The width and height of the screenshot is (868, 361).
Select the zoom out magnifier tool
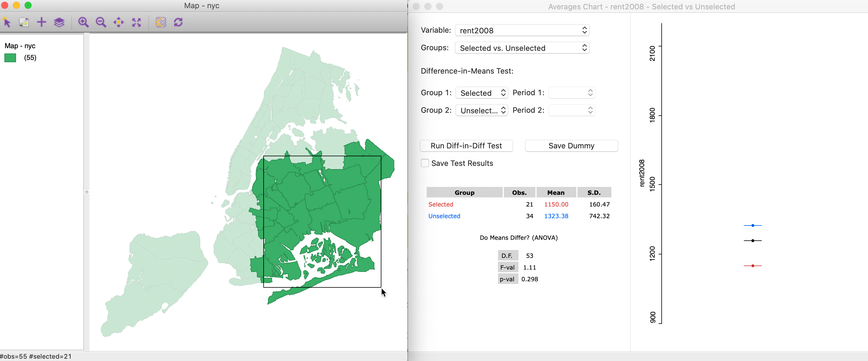tap(101, 22)
